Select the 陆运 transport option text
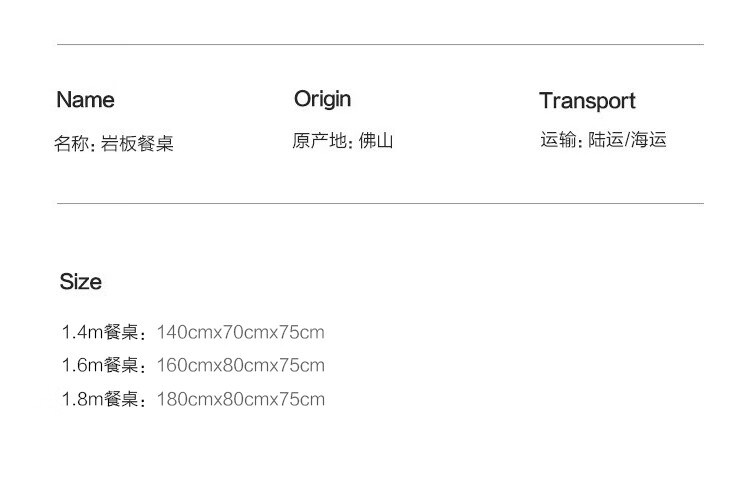 (605, 140)
